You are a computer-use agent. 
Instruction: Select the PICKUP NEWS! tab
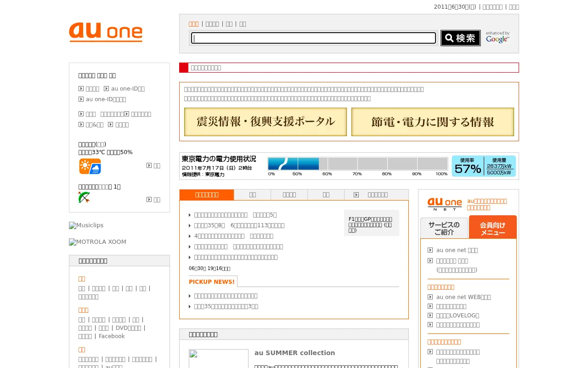(x=212, y=282)
